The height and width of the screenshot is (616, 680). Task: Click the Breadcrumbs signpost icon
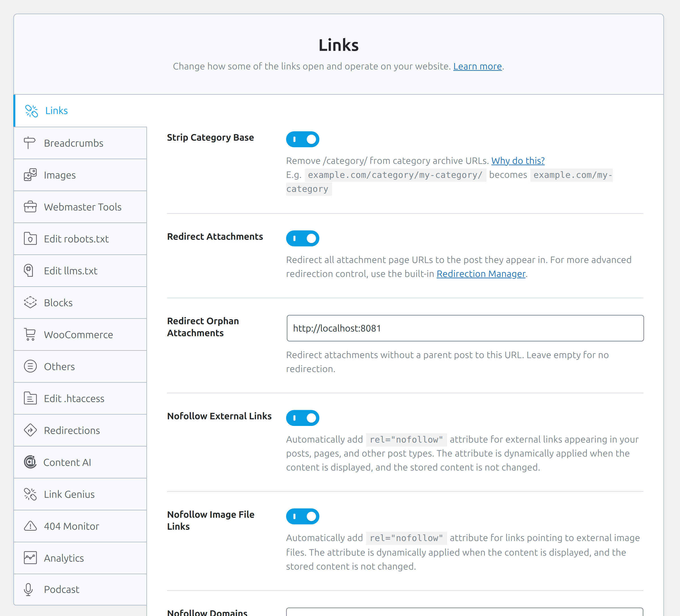click(x=30, y=143)
